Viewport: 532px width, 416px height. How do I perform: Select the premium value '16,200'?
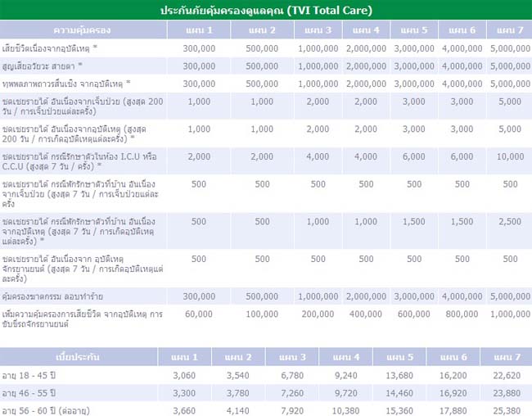click(x=453, y=376)
